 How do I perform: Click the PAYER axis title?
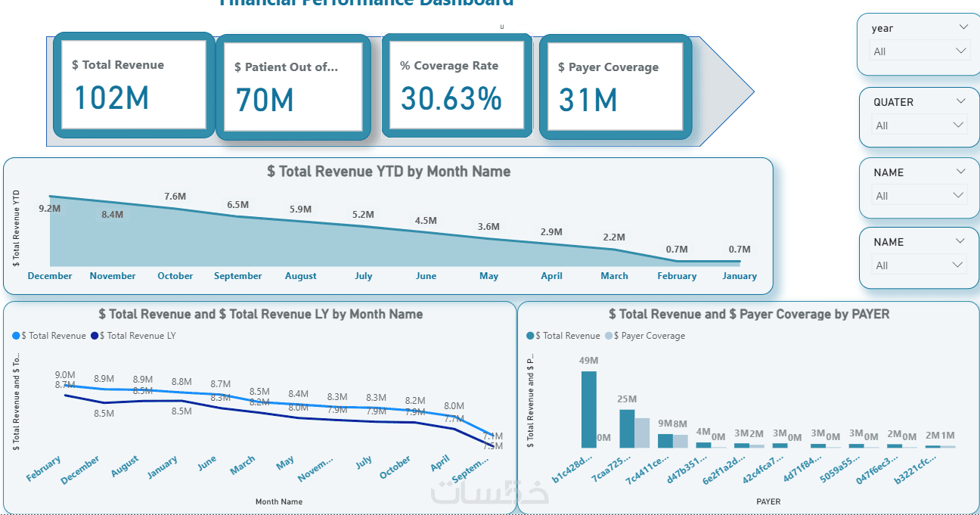[x=768, y=501]
